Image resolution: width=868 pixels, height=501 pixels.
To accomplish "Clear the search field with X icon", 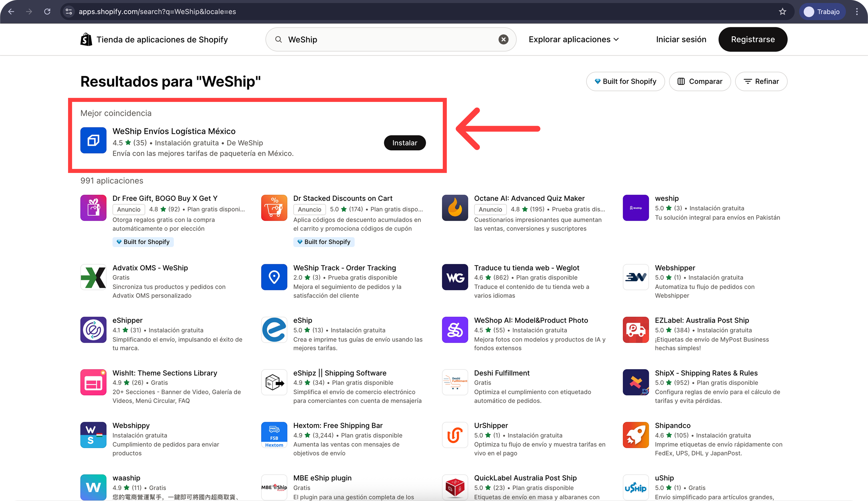I will pos(503,40).
